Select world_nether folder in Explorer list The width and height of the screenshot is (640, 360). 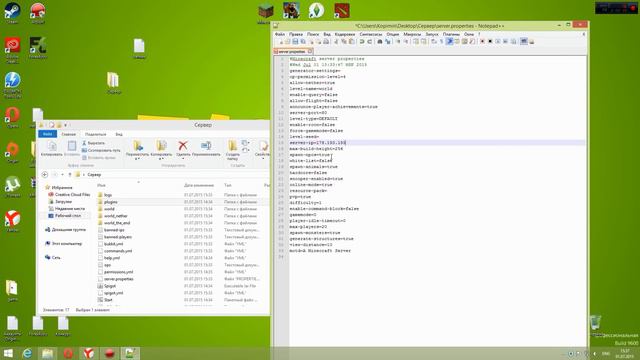pyautogui.click(x=116, y=216)
